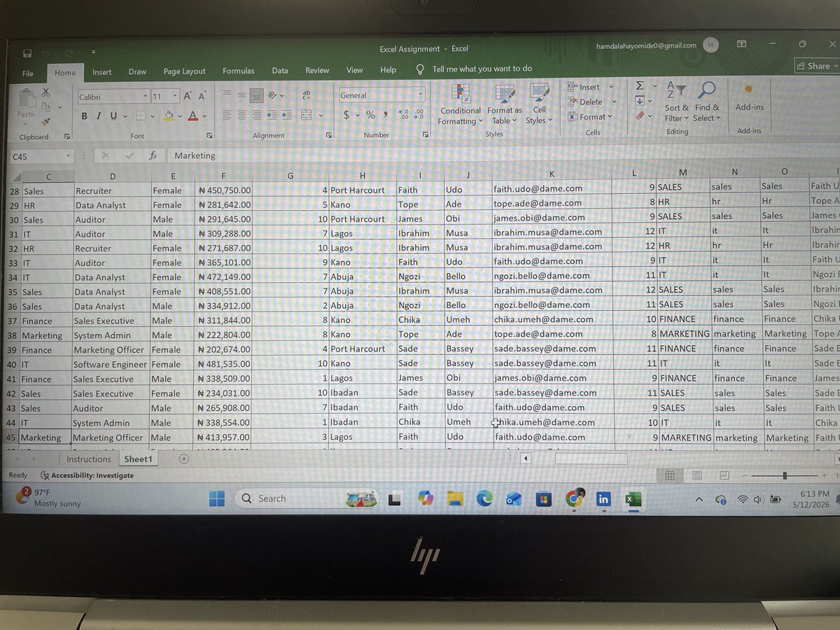Open Cell Styles gallery
840x630 pixels.
[x=539, y=105]
